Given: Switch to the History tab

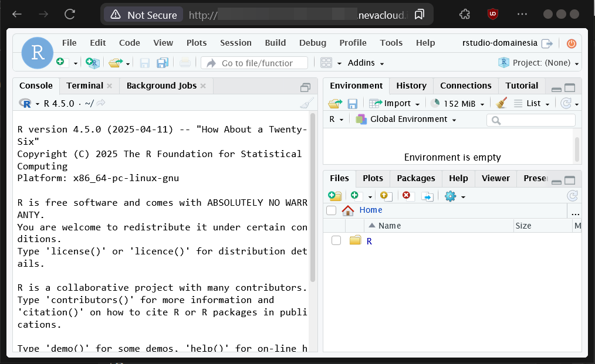Looking at the screenshot, I should coord(411,86).
